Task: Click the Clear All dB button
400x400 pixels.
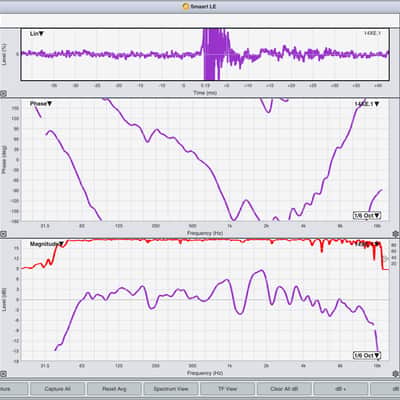Action: 284,389
